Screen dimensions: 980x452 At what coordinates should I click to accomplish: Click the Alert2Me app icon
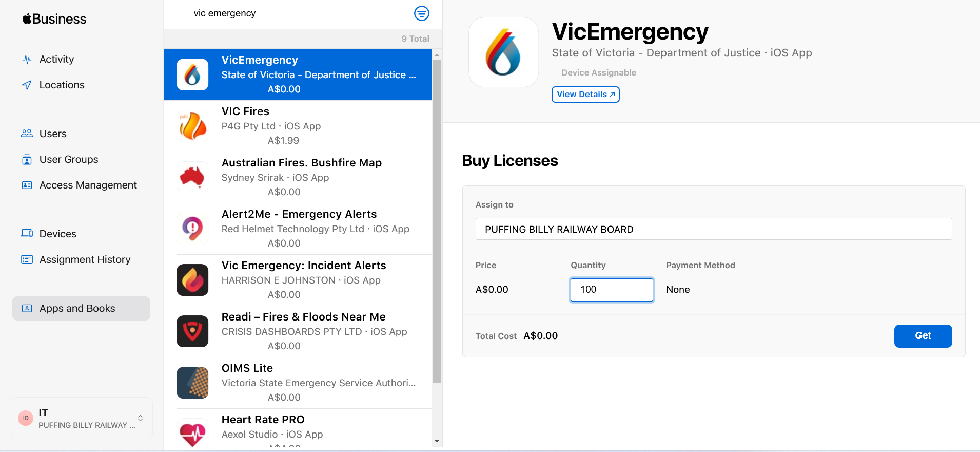pos(192,229)
